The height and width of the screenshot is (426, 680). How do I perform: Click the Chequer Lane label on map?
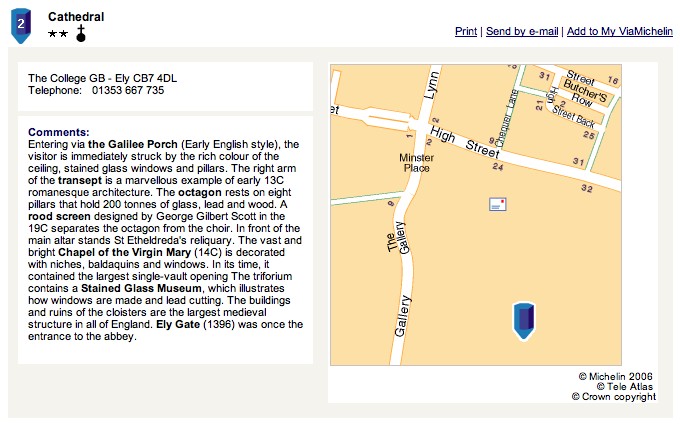coord(506,118)
